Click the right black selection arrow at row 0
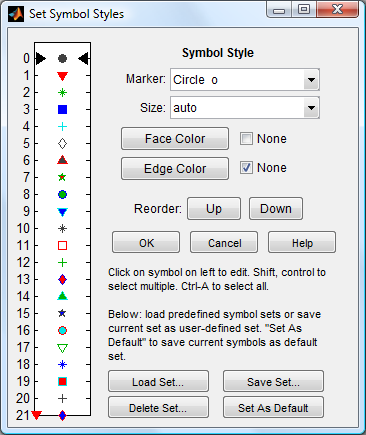Screen dimensions: 366x435 [83, 59]
